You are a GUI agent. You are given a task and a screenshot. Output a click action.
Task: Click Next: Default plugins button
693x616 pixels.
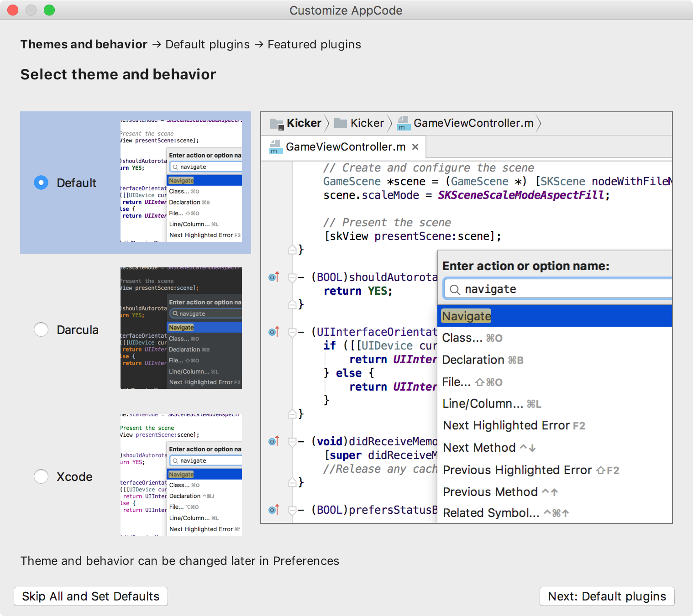click(x=607, y=596)
